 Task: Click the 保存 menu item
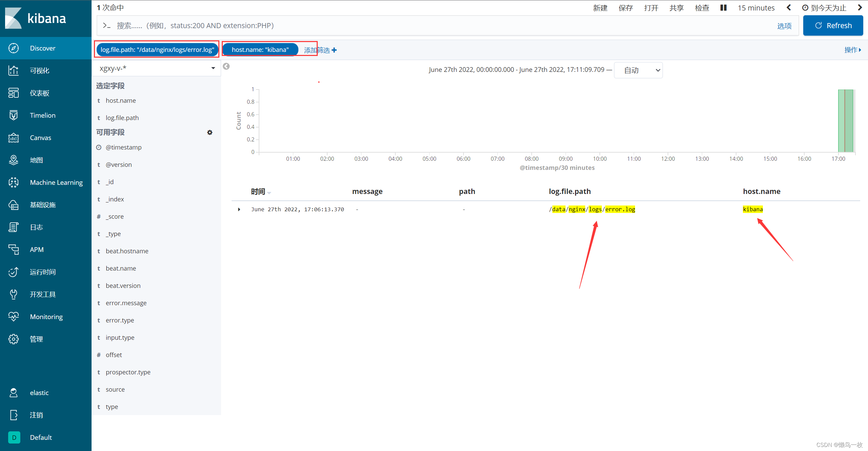coord(626,8)
